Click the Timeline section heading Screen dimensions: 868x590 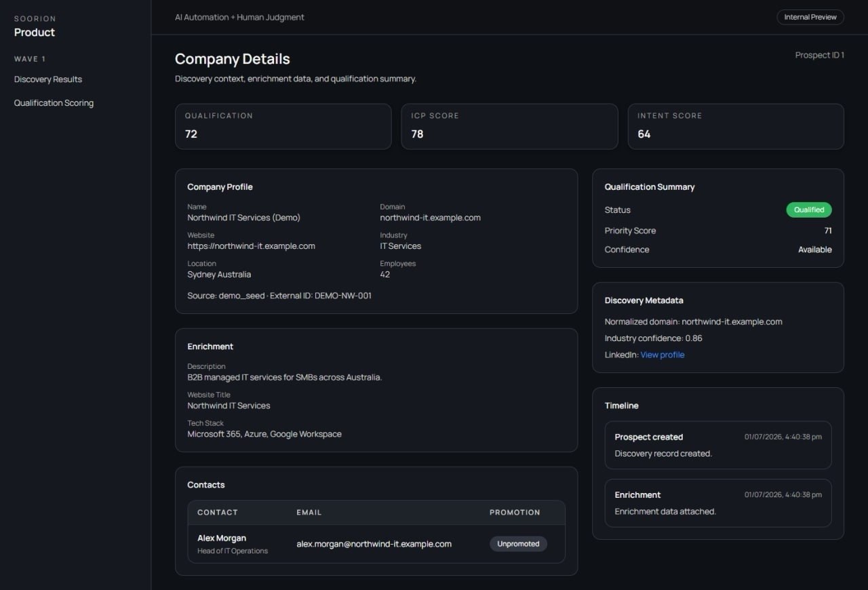[x=622, y=406]
